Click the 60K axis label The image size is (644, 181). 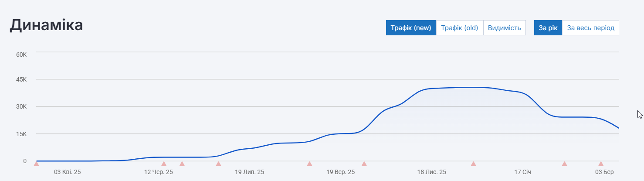coord(22,55)
